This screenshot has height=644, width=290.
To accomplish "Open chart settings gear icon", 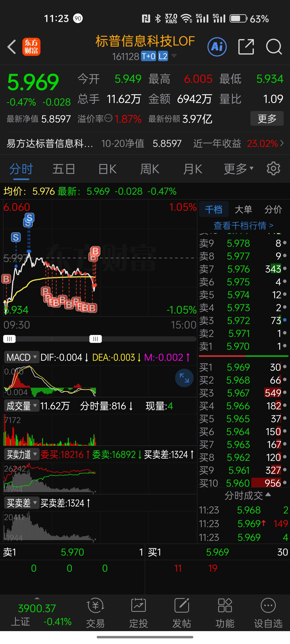I will tap(273, 169).
